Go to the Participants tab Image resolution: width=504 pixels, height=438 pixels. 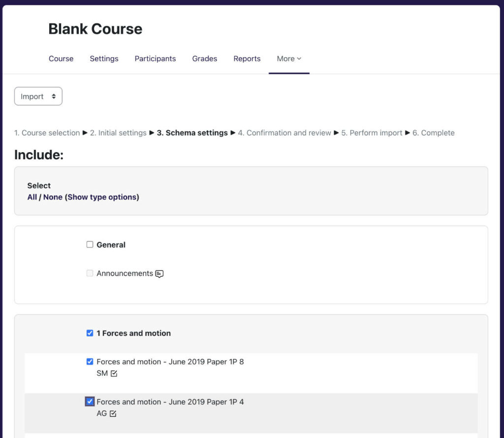[x=155, y=59]
